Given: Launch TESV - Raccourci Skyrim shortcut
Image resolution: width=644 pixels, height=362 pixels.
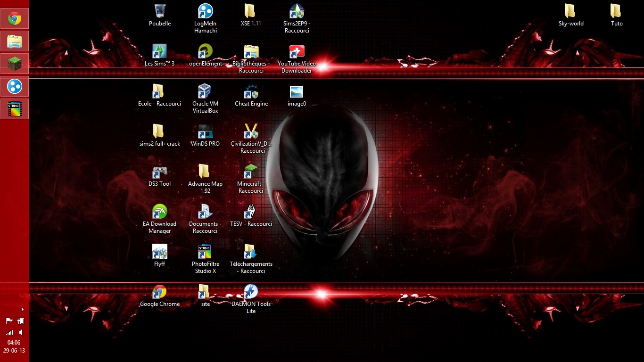Looking at the screenshot, I should pyautogui.click(x=251, y=215).
